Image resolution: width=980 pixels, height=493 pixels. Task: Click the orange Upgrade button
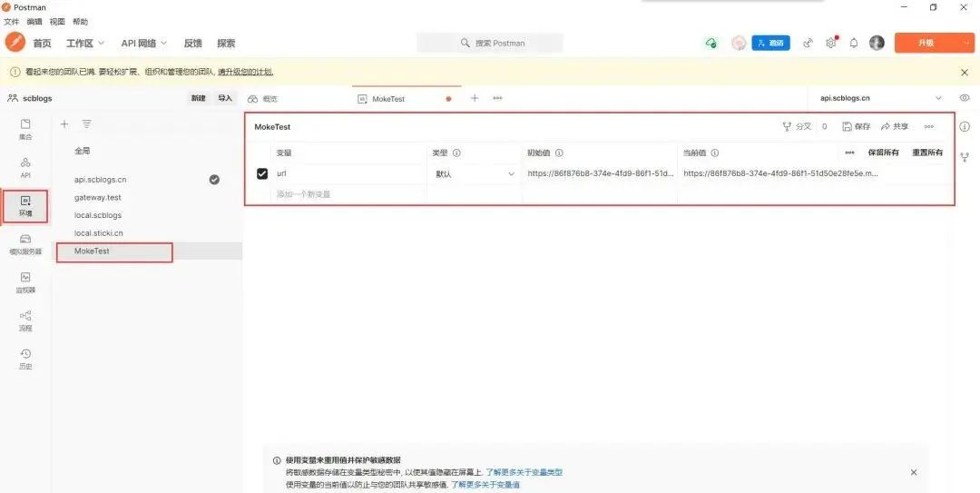[x=926, y=43]
